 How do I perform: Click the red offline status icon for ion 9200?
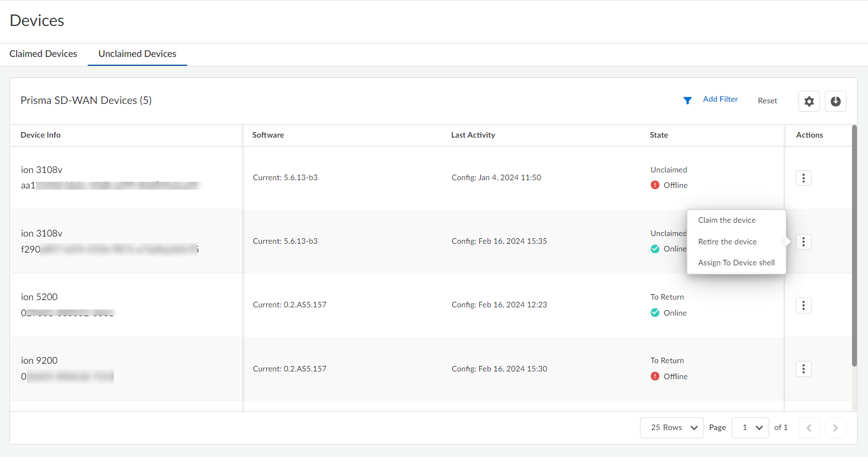coord(655,376)
